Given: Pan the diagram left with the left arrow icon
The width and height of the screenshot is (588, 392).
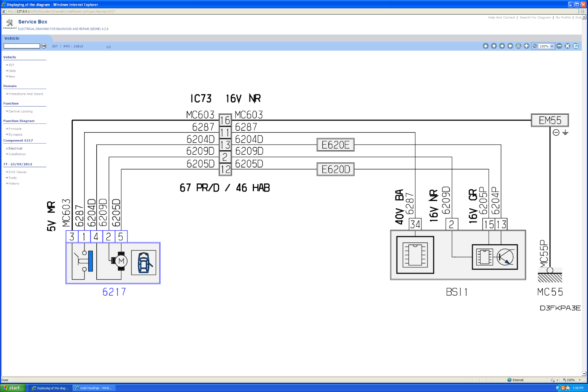Looking at the screenshot, I should coord(502,46).
